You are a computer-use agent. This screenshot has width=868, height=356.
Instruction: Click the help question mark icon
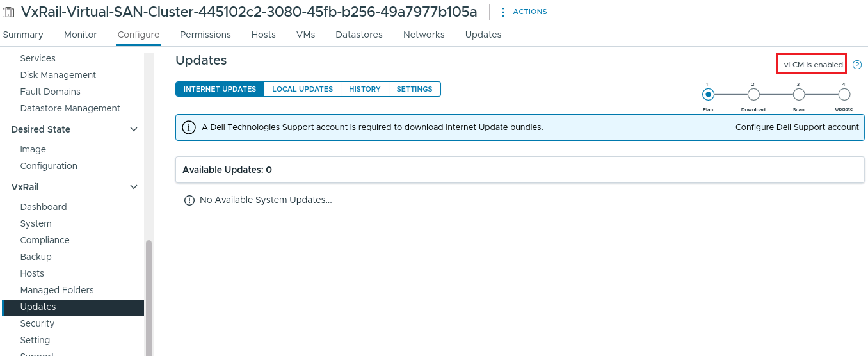tap(857, 65)
